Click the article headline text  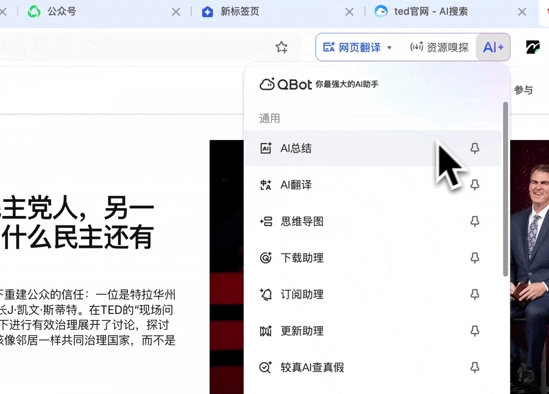77,223
